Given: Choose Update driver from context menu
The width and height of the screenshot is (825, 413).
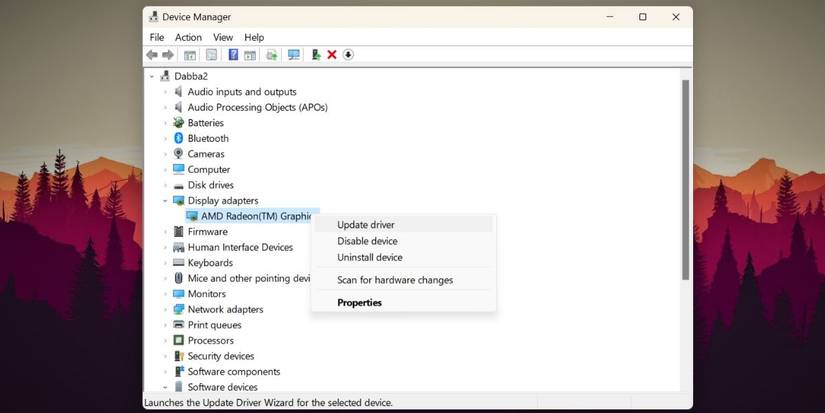Looking at the screenshot, I should point(403,225).
